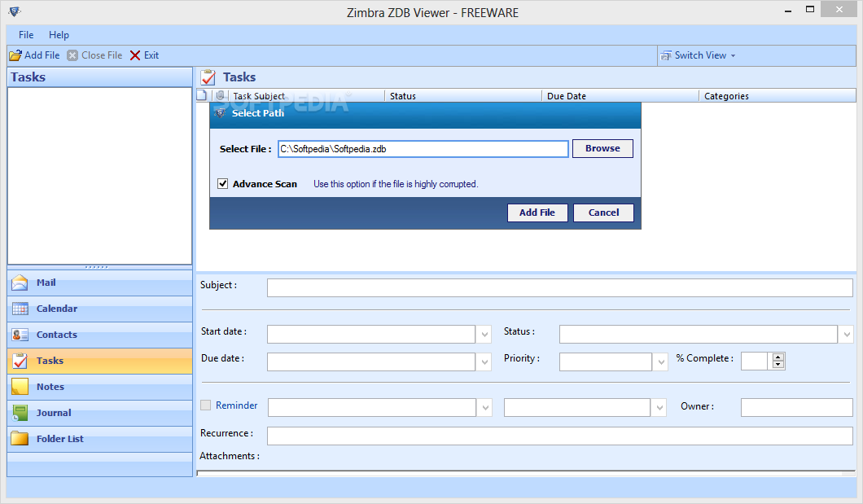Sort by Categories column header
The height and width of the screenshot is (504, 863).
point(778,96)
